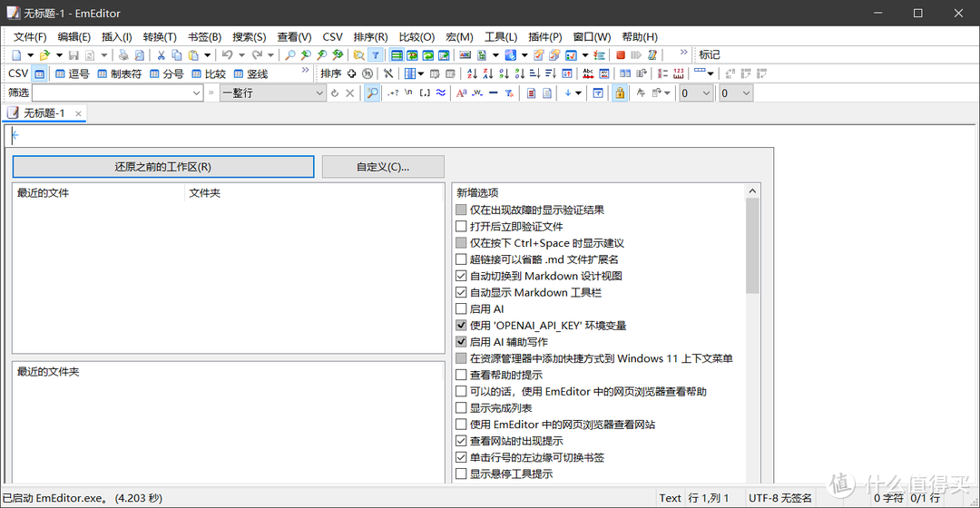Click the Paste clipboard icon
Screen dimensions: 980x508
point(194,55)
